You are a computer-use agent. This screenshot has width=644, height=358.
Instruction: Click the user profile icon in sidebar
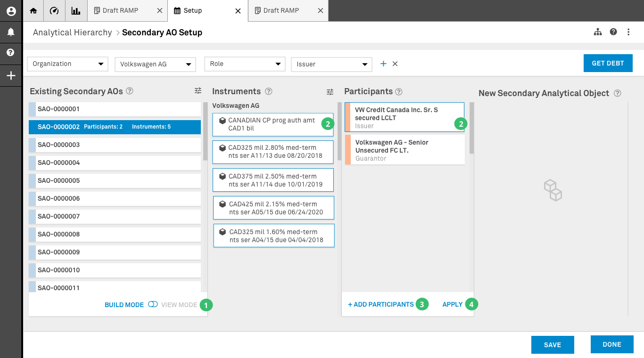tap(10, 10)
